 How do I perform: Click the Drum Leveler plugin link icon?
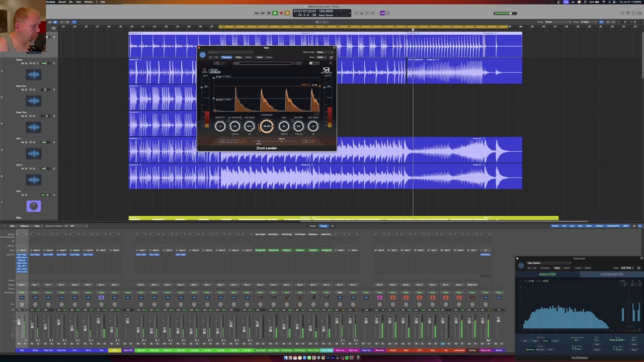(331, 57)
